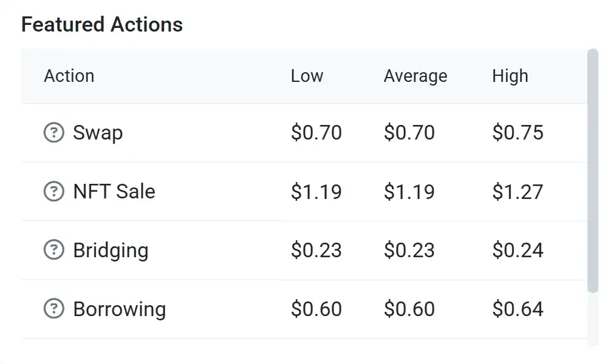This screenshot has width=605, height=364.
Task: Click the Action column header
Action: tap(69, 76)
